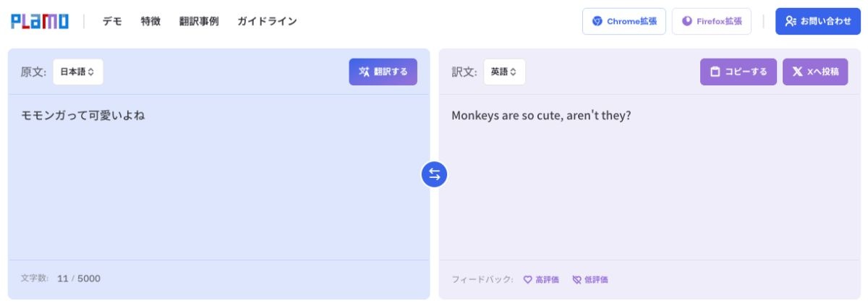Go to the 特徴 page
868x306 pixels.
[x=150, y=21]
